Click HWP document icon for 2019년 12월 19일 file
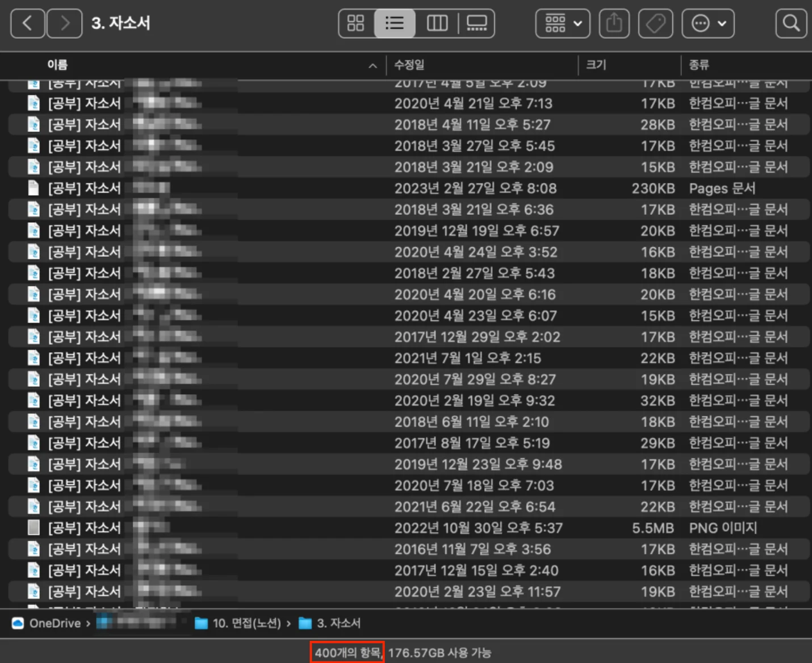 tap(34, 231)
